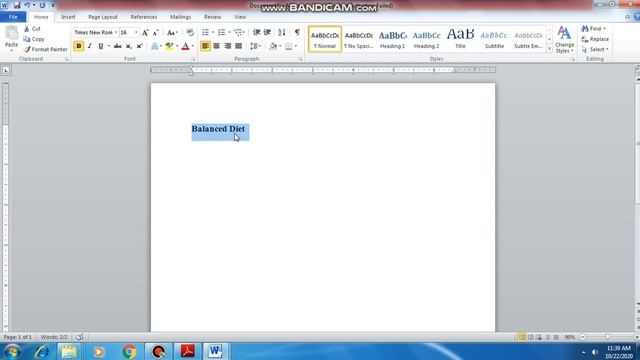The height and width of the screenshot is (360, 640).
Task: Switch to the Insert tab
Action: pyautogui.click(x=68, y=17)
